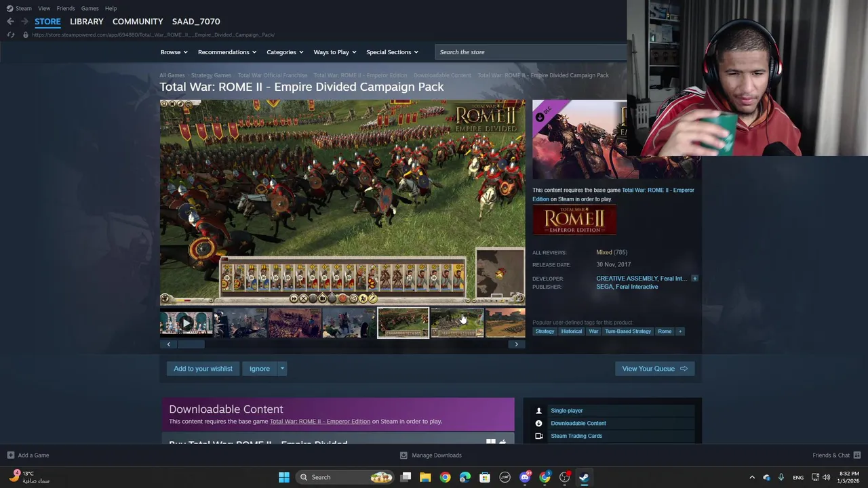The height and width of the screenshot is (488, 868).
Task: Click the Ignore button
Action: coord(260,369)
